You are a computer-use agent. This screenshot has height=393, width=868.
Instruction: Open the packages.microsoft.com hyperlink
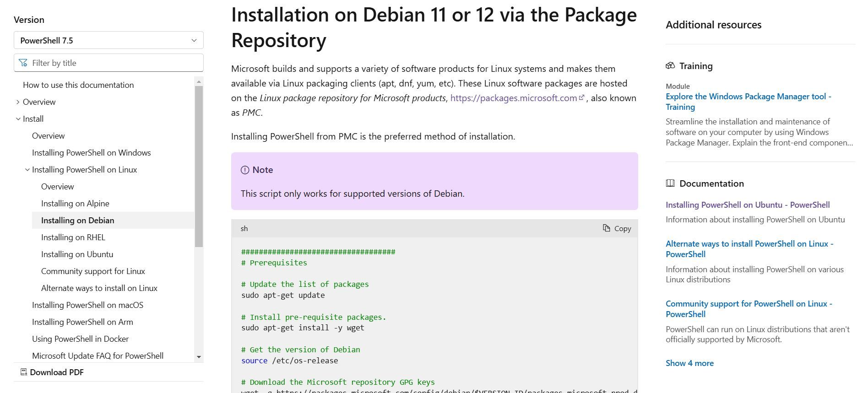tap(513, 97)
